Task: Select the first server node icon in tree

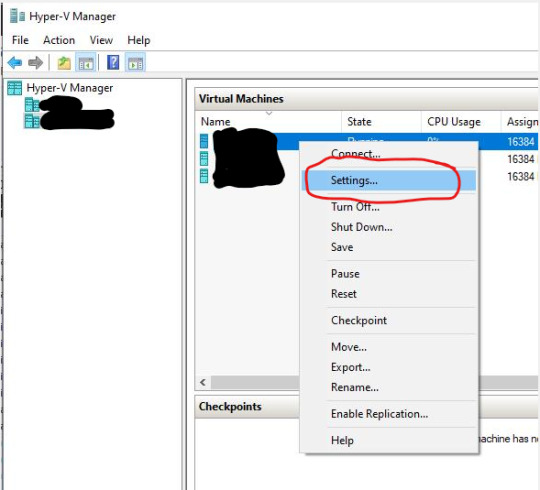Action: point(32,104)
